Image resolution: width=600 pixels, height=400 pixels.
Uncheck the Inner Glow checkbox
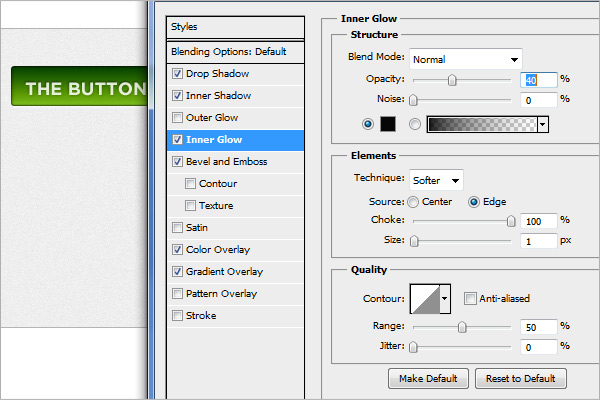click(x=177, y=139)
